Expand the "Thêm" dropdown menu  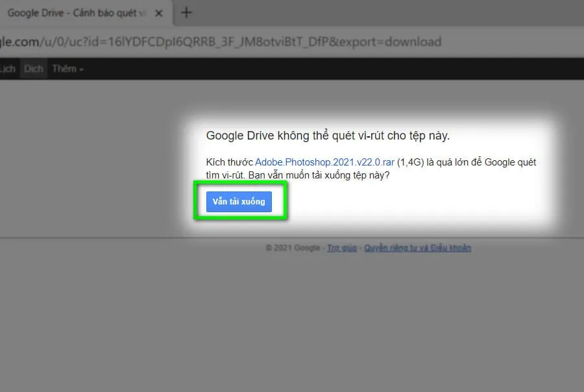coord(67,69)
